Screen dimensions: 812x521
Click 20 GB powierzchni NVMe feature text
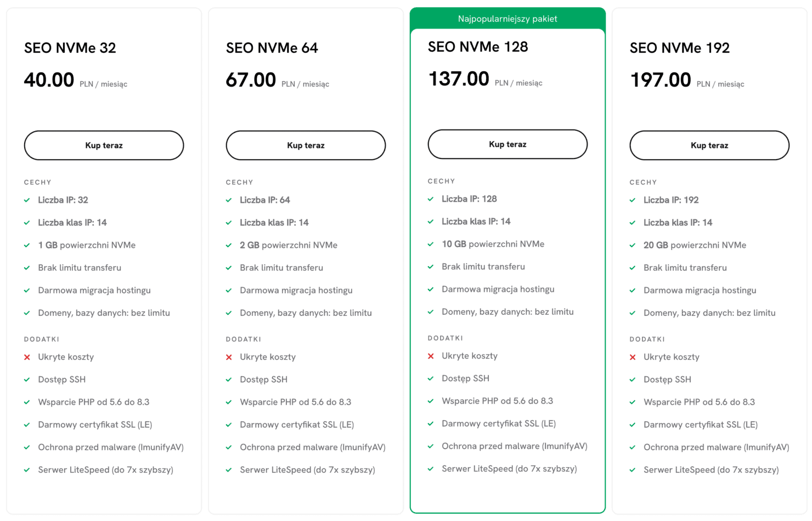point(695,245)
